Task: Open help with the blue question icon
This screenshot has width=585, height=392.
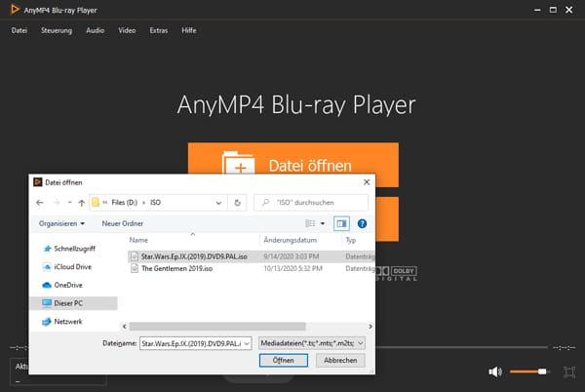Action: pyautogui.click(x=362, y=223)
